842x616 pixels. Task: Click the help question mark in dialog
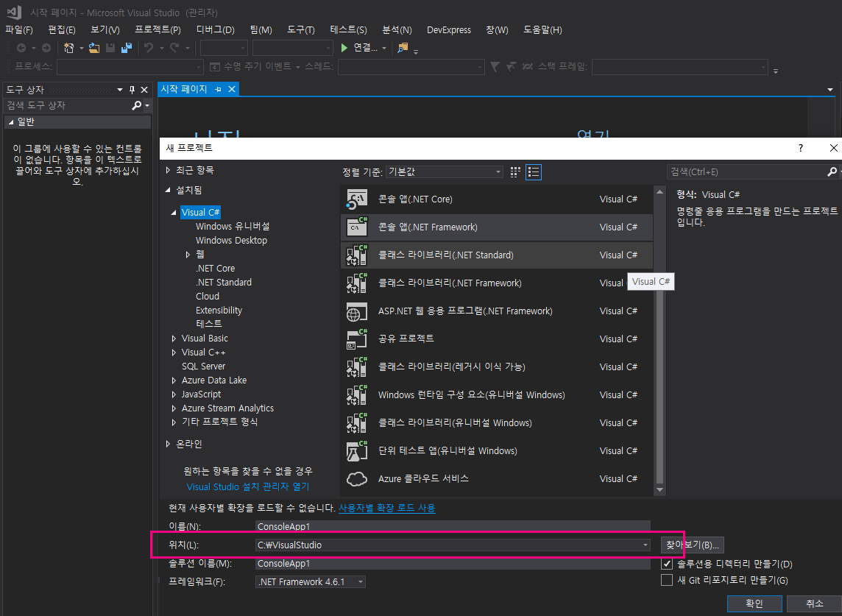[x=801, y=148]
